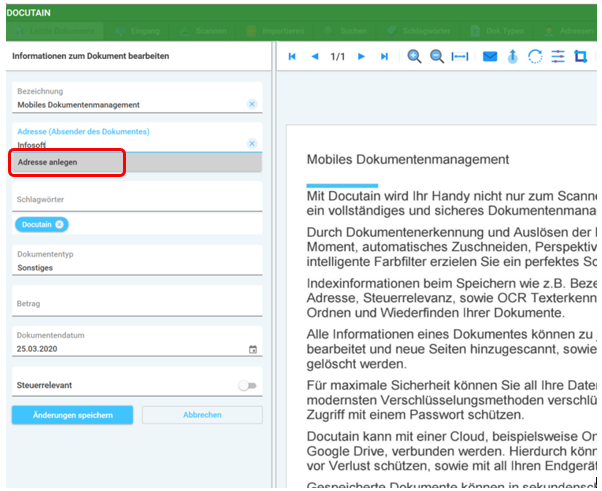
Task: Open Schlagwörter tab
Action: click(x=419, y=31)
